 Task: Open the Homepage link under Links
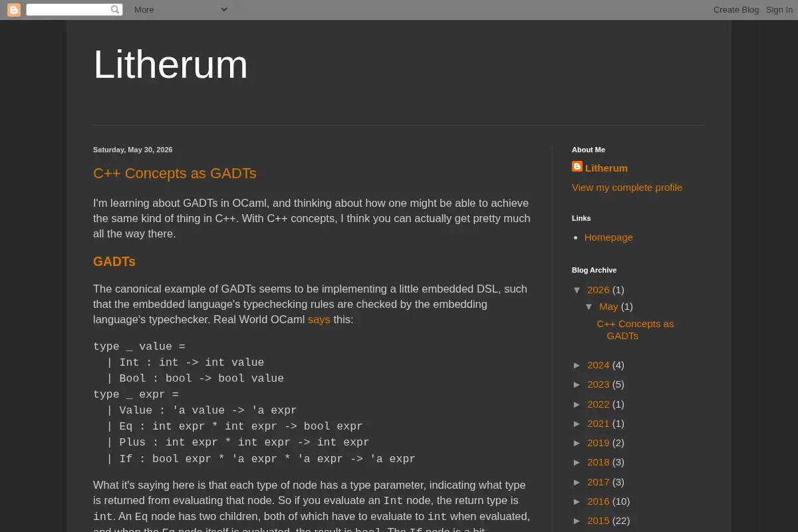608,237
